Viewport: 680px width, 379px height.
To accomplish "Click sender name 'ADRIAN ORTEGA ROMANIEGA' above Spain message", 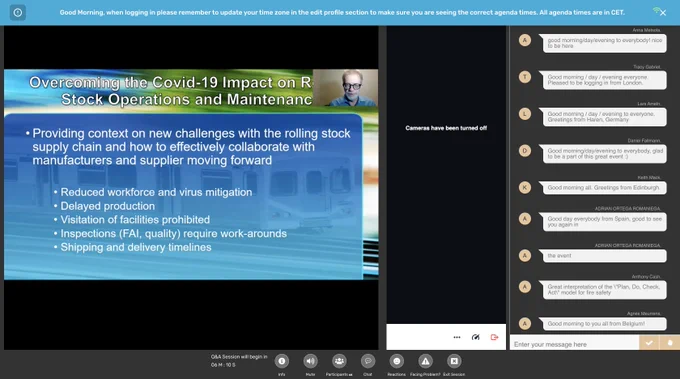I will pos(628,209).
